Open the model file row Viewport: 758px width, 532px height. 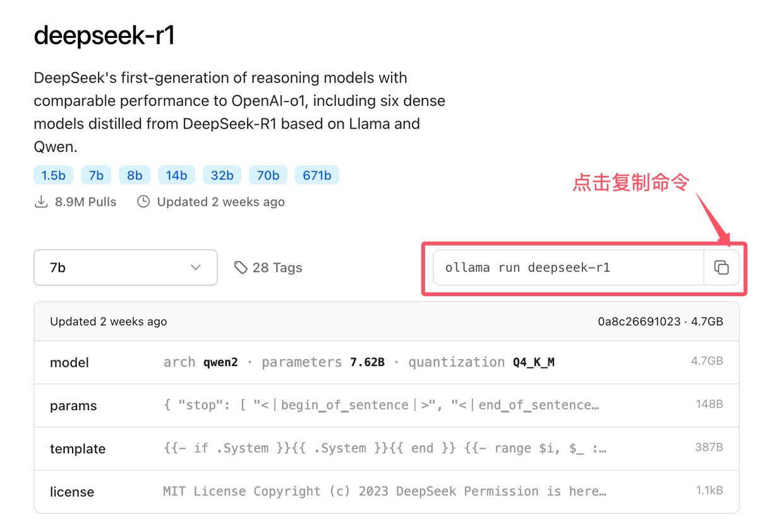click(386, 362)
